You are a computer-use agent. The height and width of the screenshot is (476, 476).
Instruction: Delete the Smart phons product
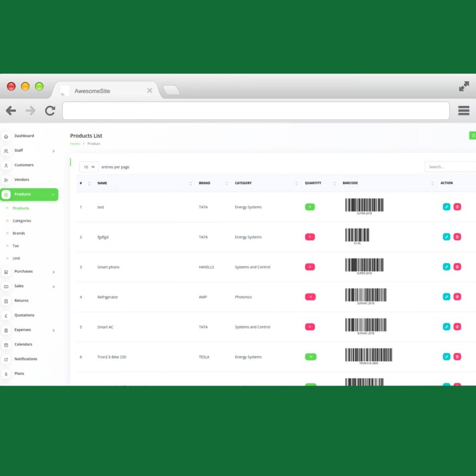click(457, 267)
